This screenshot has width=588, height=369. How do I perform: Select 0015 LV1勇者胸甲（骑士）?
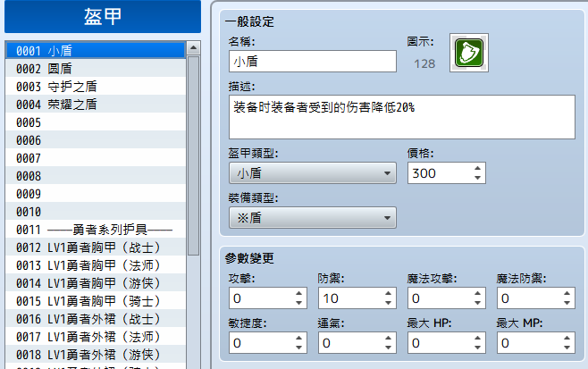point(96,301)
